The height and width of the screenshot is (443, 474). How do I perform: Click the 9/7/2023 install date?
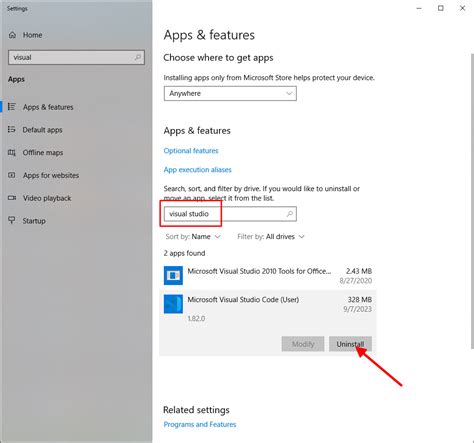(x=357, y=309)
